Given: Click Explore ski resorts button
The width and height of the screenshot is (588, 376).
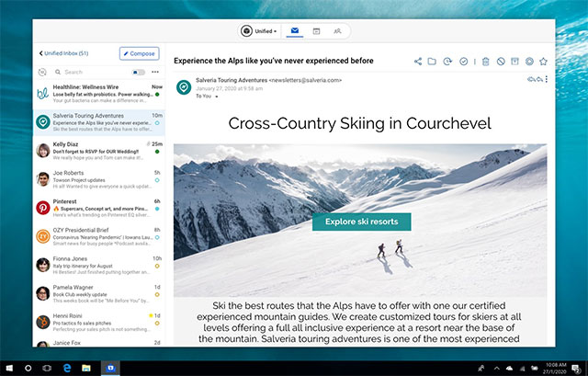Looking at the screenshot, I should pos(361,222).
